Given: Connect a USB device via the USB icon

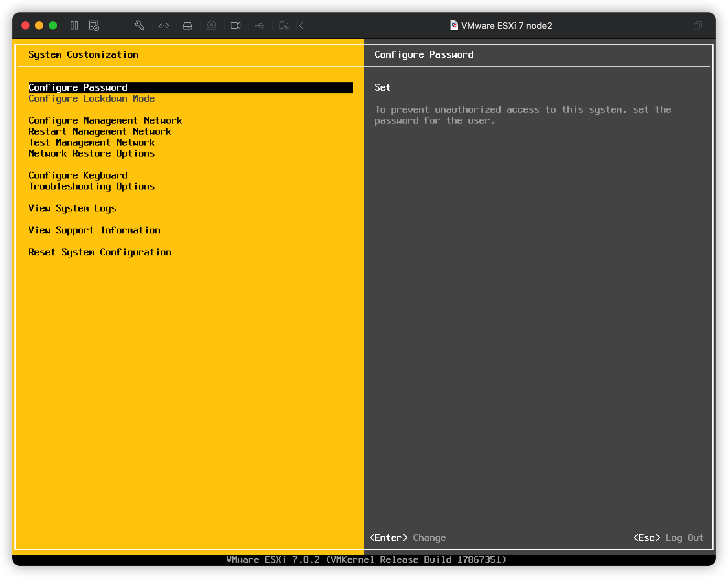Looking at the screenshot, I should 260,25.
